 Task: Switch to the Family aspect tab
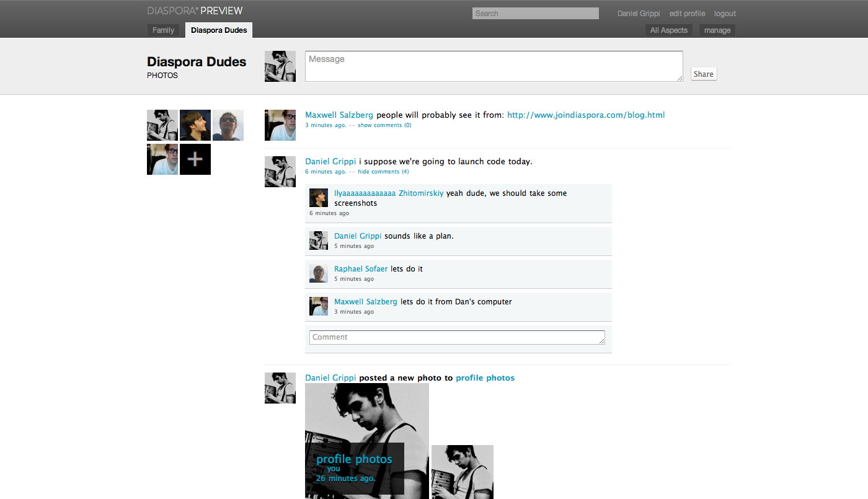pyautogui.click(x=164, y=30)
